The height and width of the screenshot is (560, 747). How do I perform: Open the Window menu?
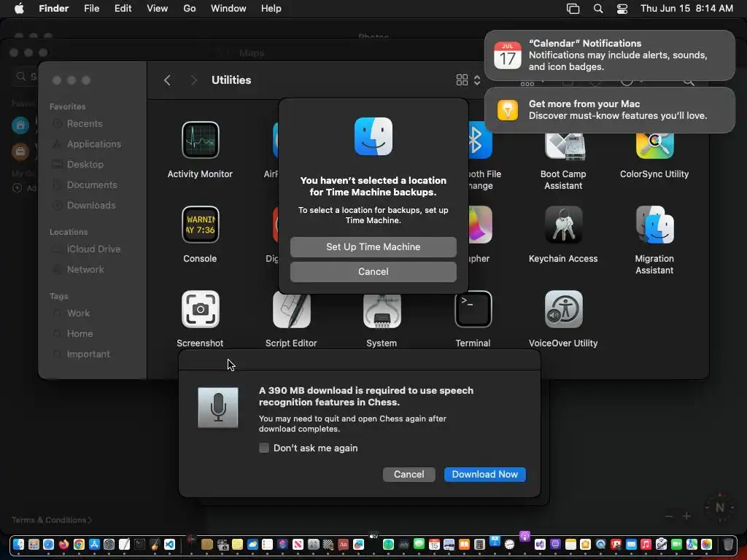coord(228,9)
